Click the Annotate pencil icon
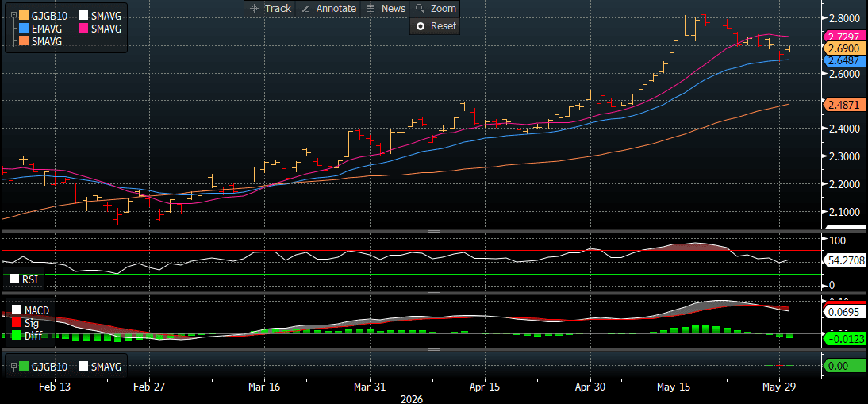Viewport: 868px width, 404px height. pyautogui.click(x=305, y=8)
